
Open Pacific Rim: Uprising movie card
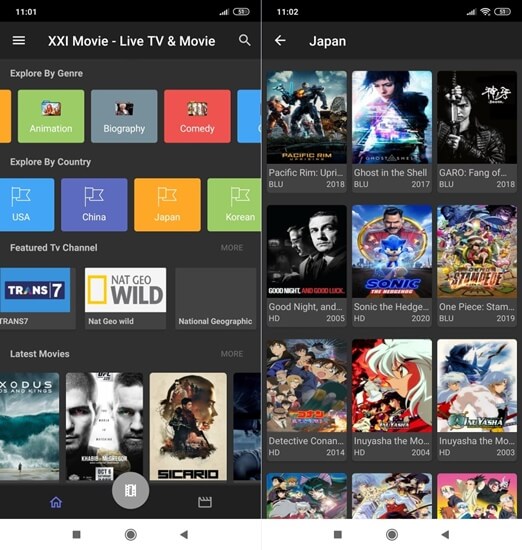(x=307, y=132)
